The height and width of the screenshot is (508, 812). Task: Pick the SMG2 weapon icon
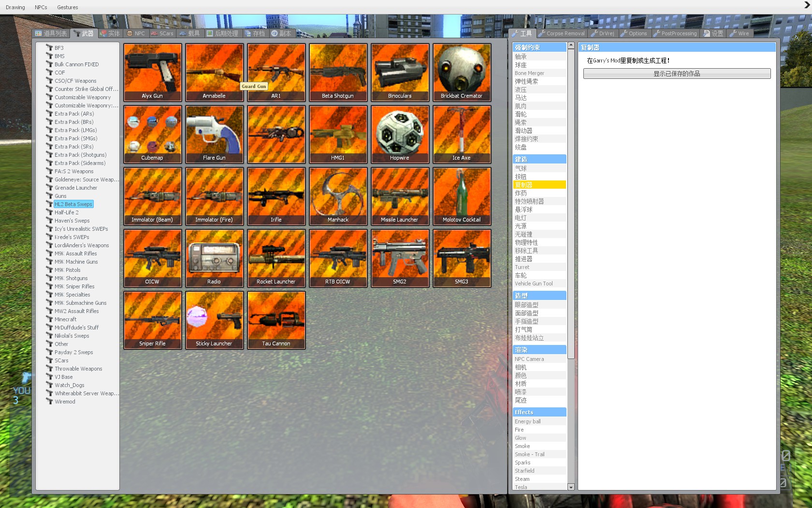tap(400, 258)
